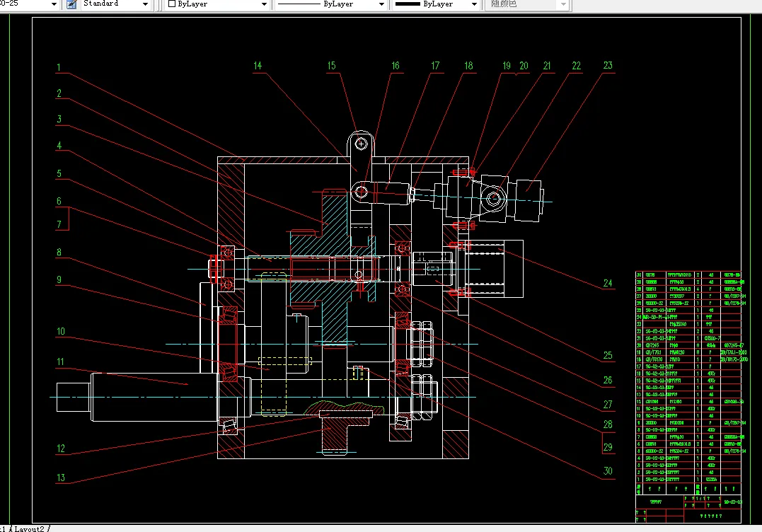The height and width of the screenshot is (532, 762).
Task: Select part callout number 6
Action: [x=59, y=201]
